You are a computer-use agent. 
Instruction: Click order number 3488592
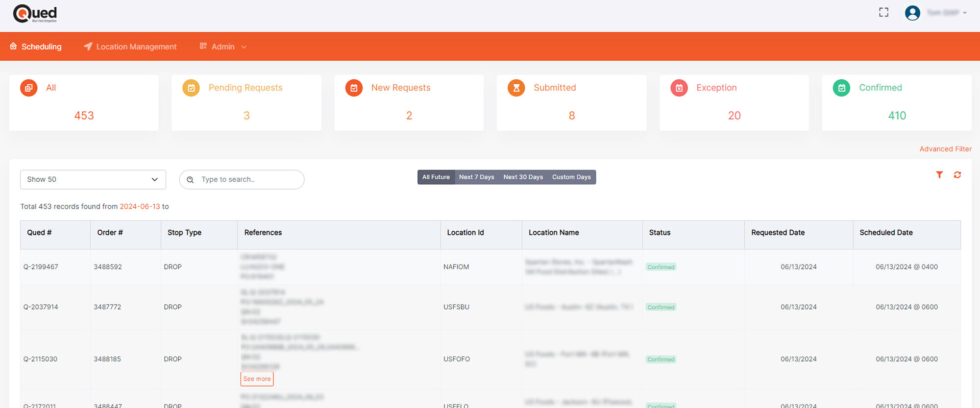click(108, 267)
